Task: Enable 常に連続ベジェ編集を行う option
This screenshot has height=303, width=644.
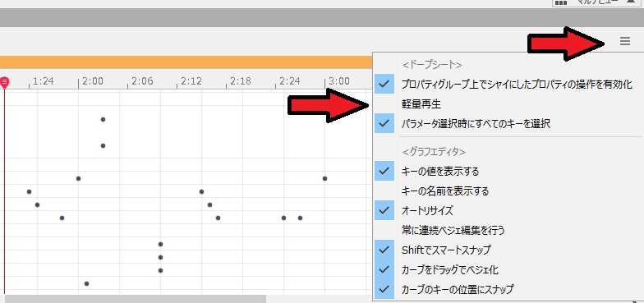Action: pyautogui.click(x=508, y=230)
